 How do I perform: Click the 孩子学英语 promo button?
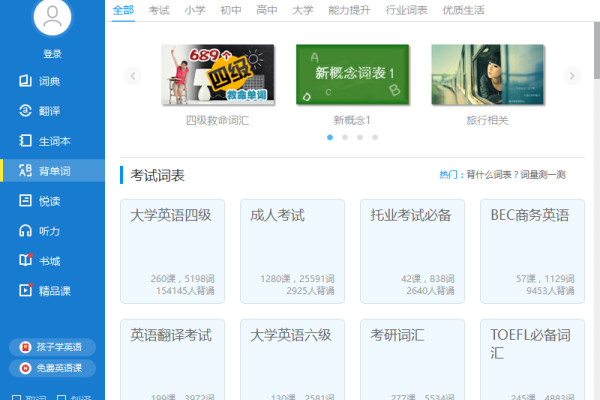tap(52, 347)
